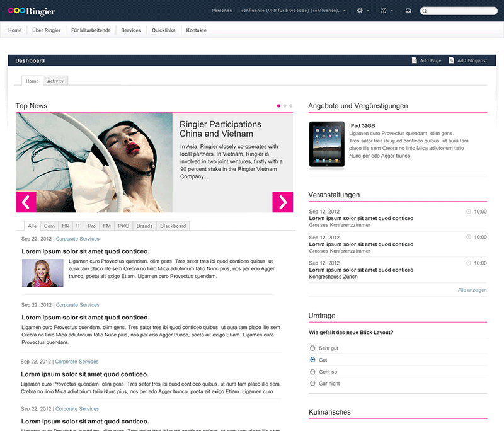Image resolution: width=504 pixels, height=431 pixels.
Task: Select the HR news tab
Action: click(x=66, y=226)
